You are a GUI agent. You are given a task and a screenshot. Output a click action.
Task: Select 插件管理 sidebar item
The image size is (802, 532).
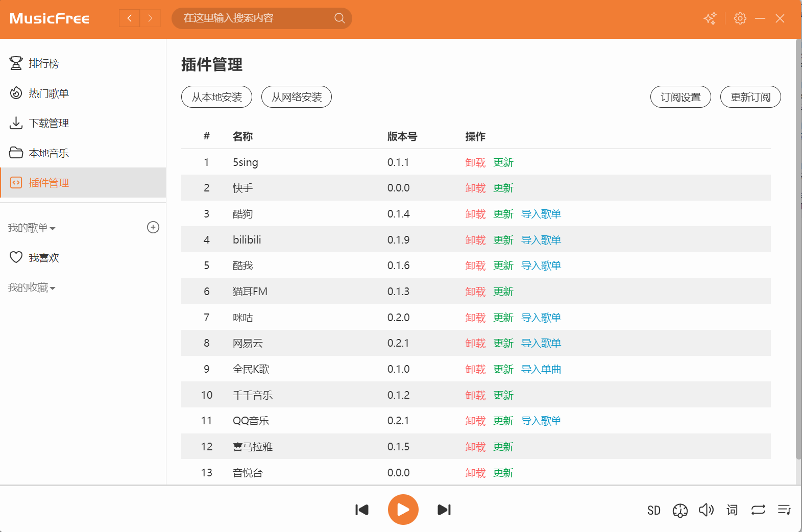pos(83,182)
